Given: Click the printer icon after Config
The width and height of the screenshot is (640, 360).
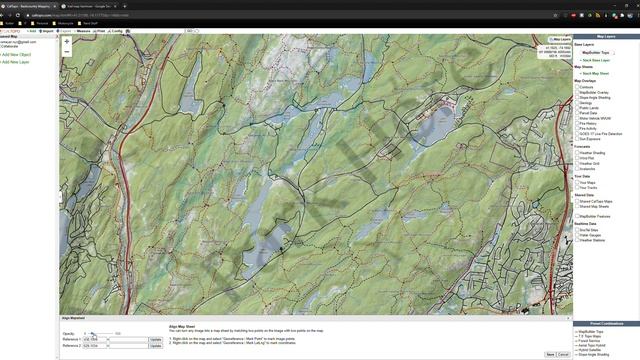Looking at the screenshot, I should click(x=128, y=31).
